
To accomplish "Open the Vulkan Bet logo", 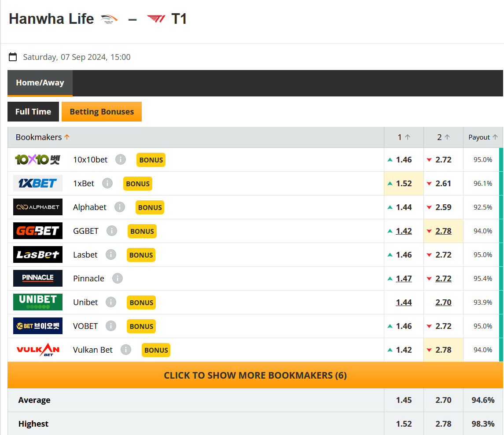I will pos(37,350).
